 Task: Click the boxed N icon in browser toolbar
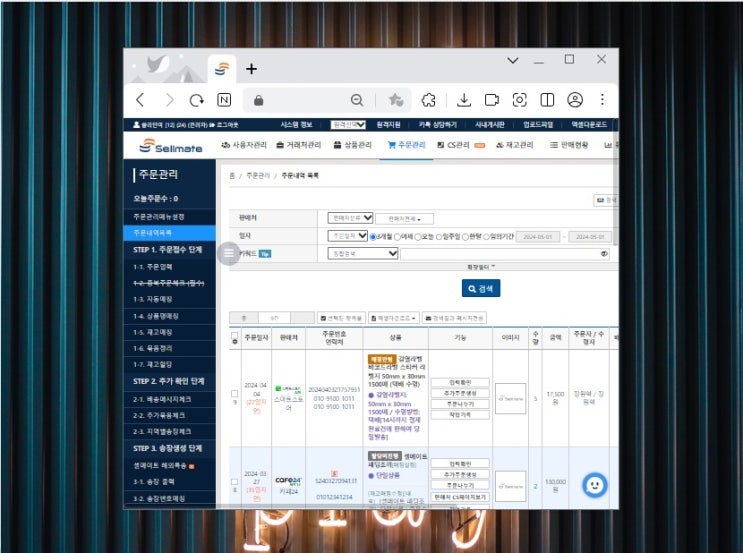tap(224, 100)
